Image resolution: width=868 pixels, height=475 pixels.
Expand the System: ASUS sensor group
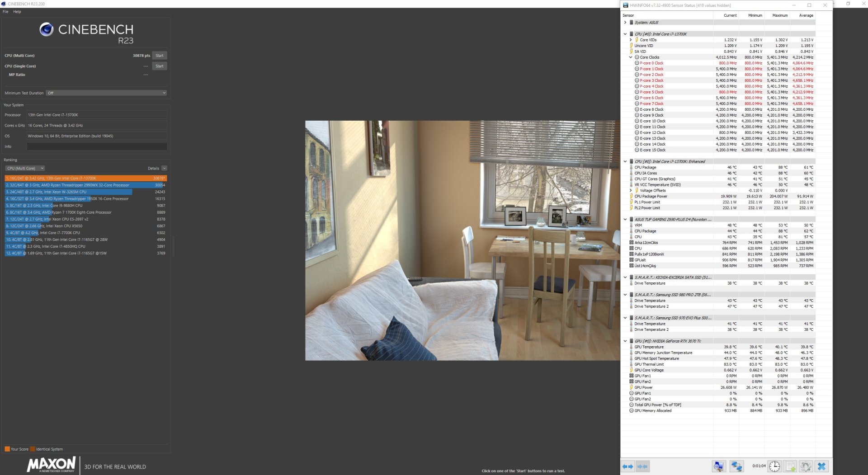point(625,23)
